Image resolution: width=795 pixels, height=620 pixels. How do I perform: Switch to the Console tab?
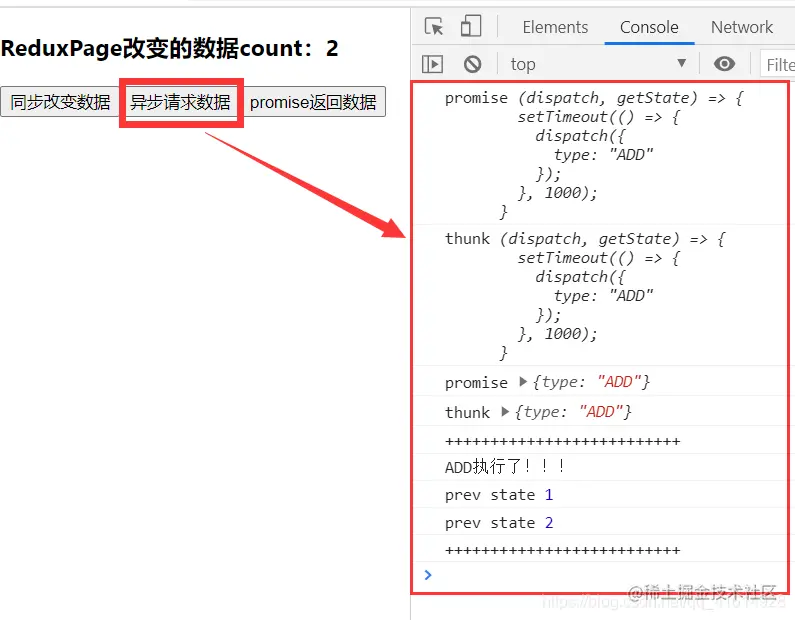pos(649,27)
